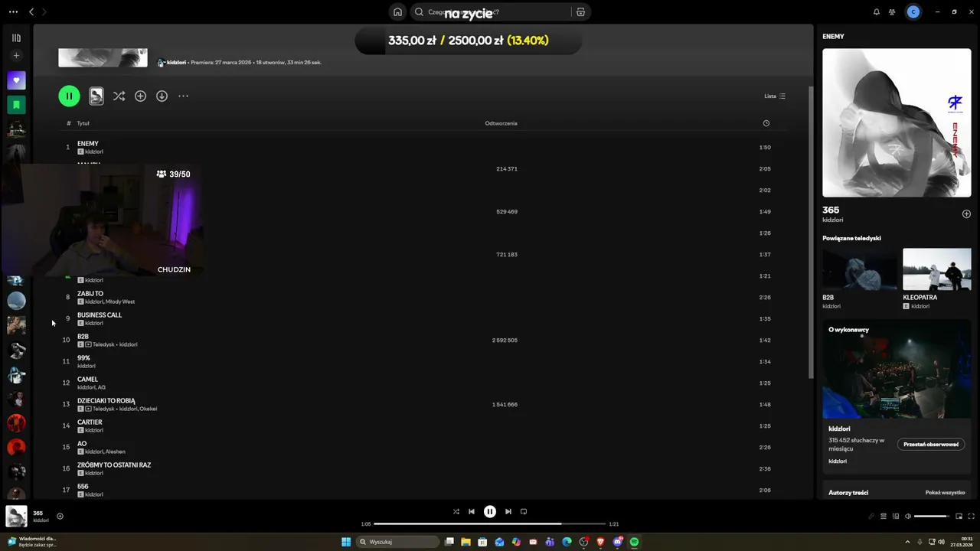
Task: Open the play queue
Action: click(884, 517)
